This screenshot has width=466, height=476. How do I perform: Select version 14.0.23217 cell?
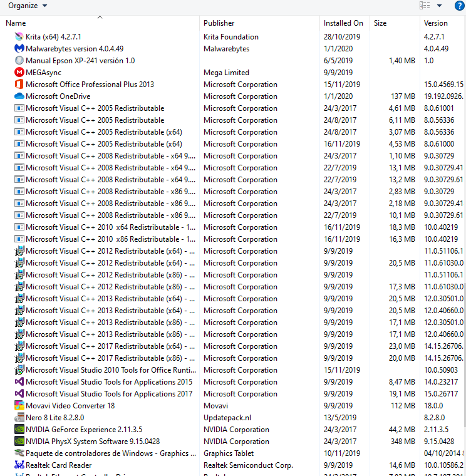click(441, 381)
